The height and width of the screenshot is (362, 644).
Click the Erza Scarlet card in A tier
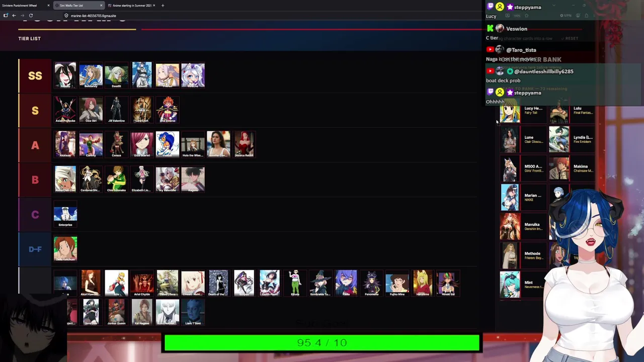coord(142,145)
